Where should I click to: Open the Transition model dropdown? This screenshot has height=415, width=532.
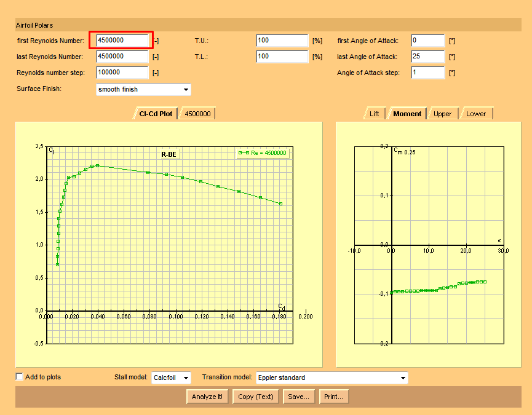(x=332, y=377)
